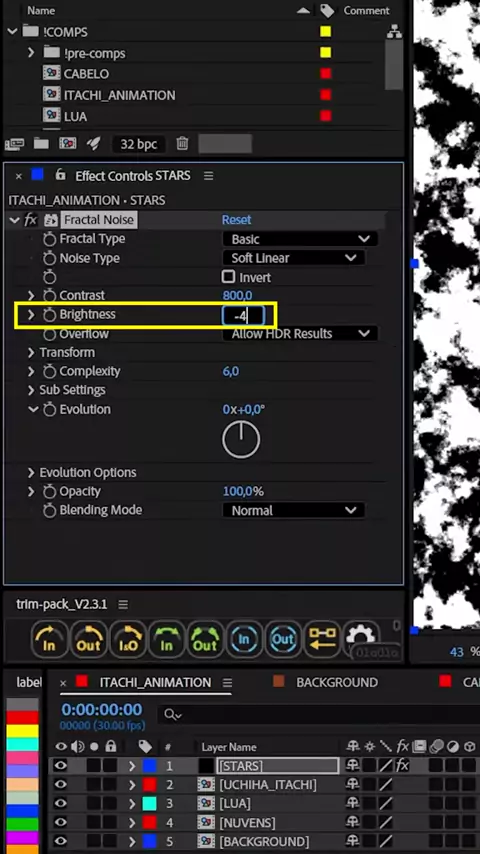Create new folder in Project panel

[x=41, y=144]
